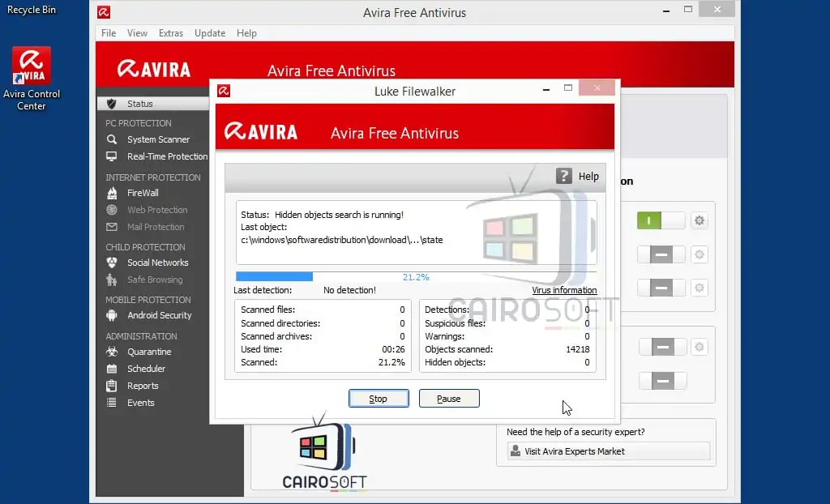The height and width of the screenshot is (504, 830).
Task: Click the Avira logo in main window title bar
Action: (104, 11)
